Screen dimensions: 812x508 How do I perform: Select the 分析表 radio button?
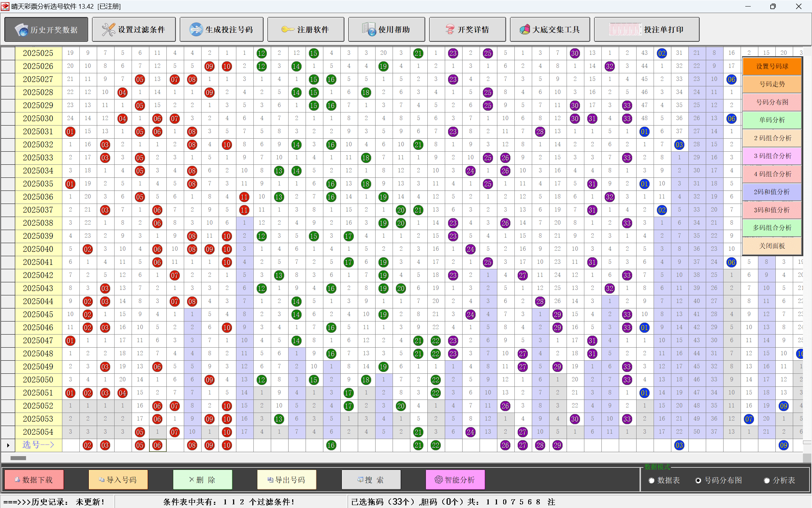point(767,480)
